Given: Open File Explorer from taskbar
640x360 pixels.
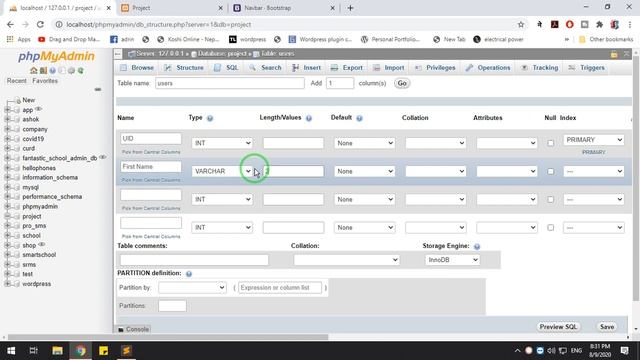Looking at the screenshot, I should (x=57, y=351).
